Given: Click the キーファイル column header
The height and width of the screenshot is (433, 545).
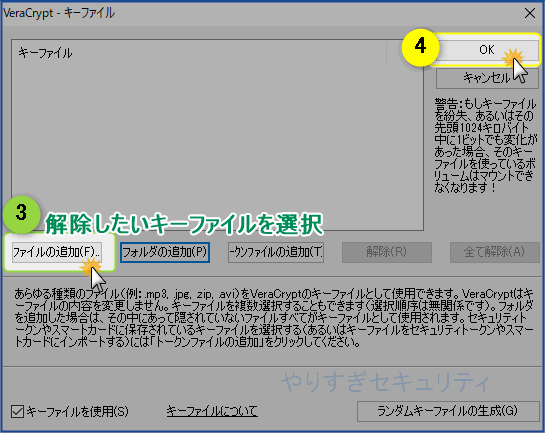Looking at the screenshot, I should (x=199, y=53).
